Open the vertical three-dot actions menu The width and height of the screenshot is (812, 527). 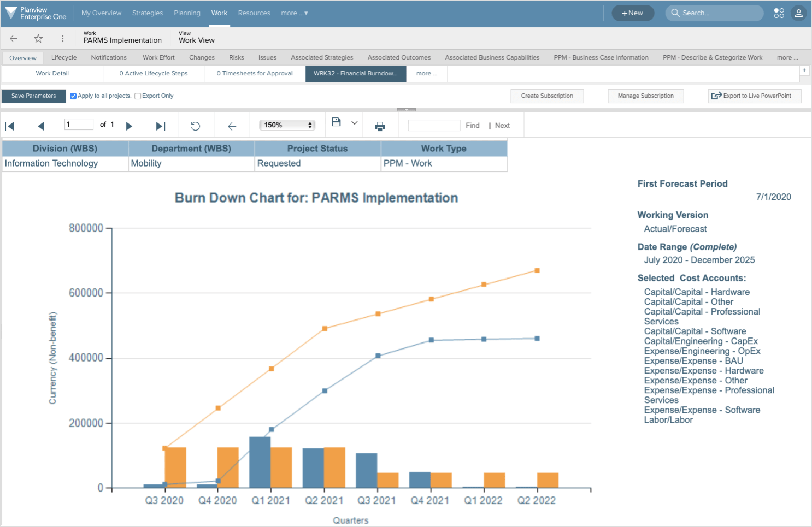(x=62, y=38)
